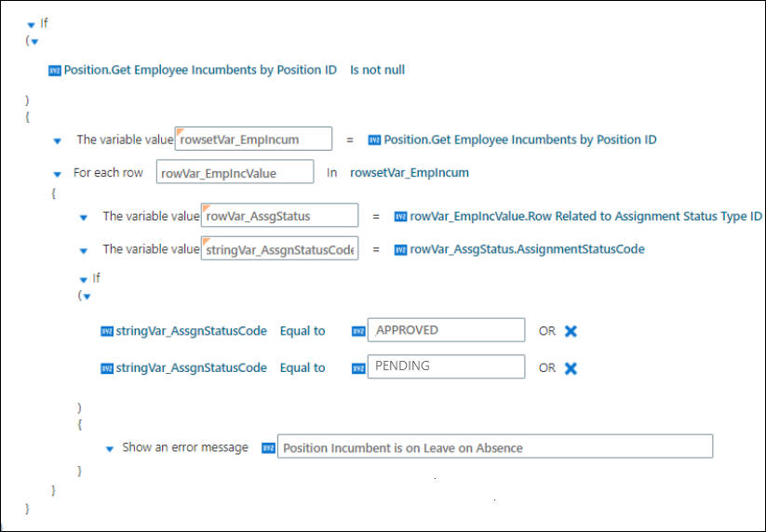
Task: Edit the stringVar_AssgnStatusCode variable field
Action: coord(279,249)
